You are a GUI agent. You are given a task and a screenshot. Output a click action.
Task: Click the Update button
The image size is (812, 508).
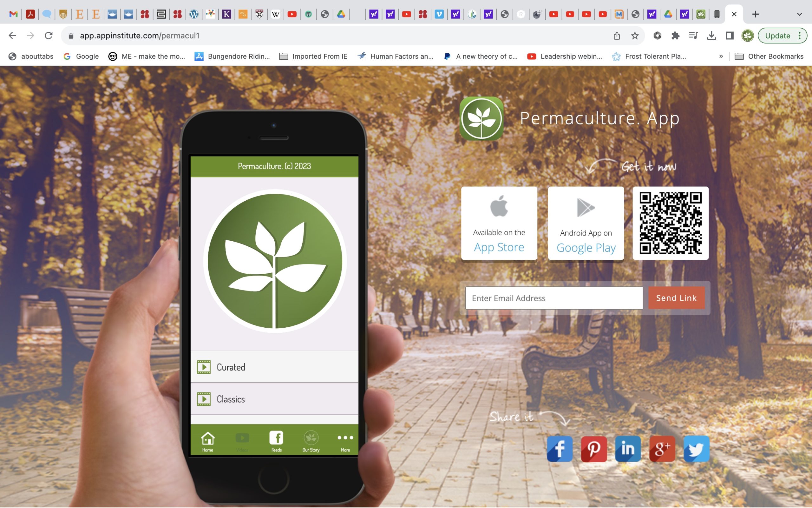coord(777,36)
